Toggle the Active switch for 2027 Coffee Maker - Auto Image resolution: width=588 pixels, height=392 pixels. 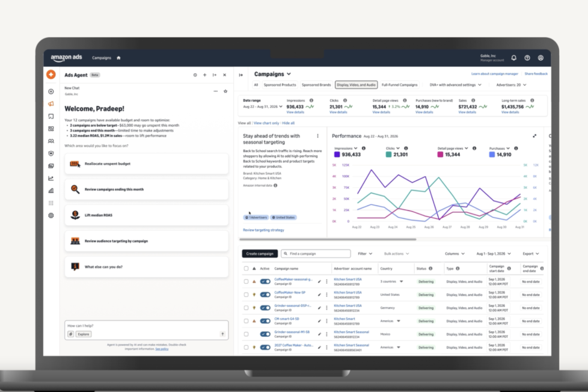click(265, 347)
